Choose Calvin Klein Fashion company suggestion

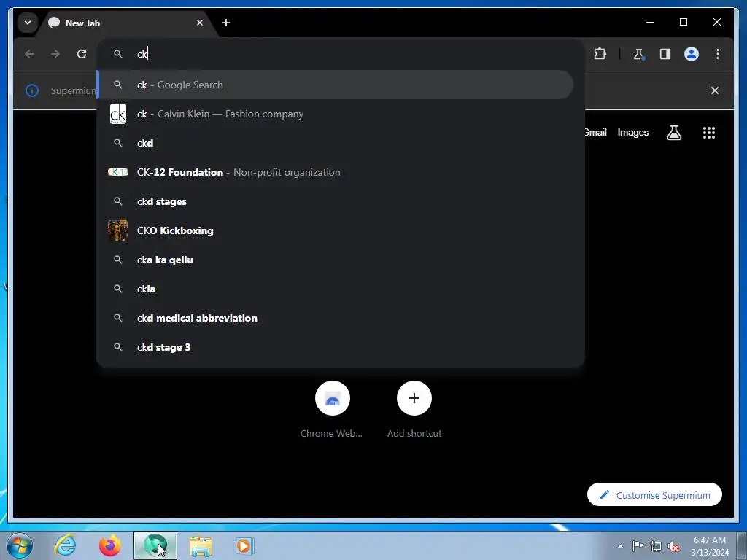pos(336,114)
